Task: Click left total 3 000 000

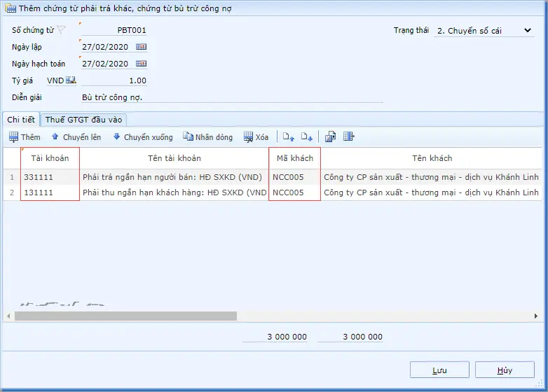Action: click(275, 337)
